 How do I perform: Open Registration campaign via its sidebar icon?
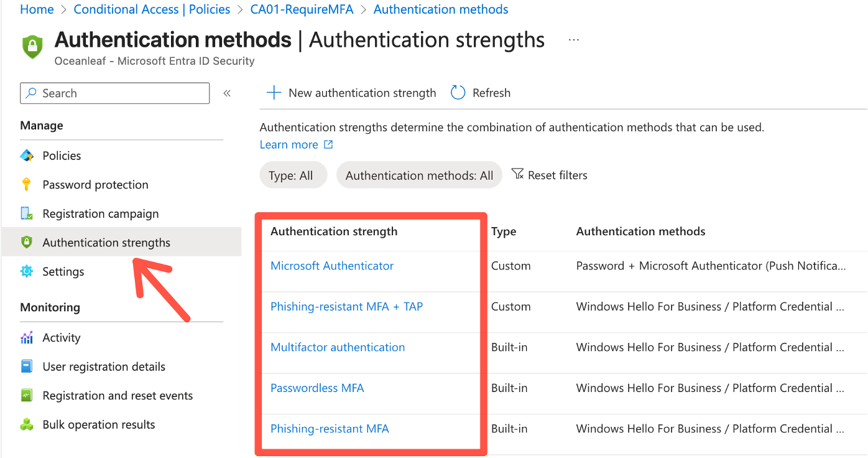(x=26, y=213)
